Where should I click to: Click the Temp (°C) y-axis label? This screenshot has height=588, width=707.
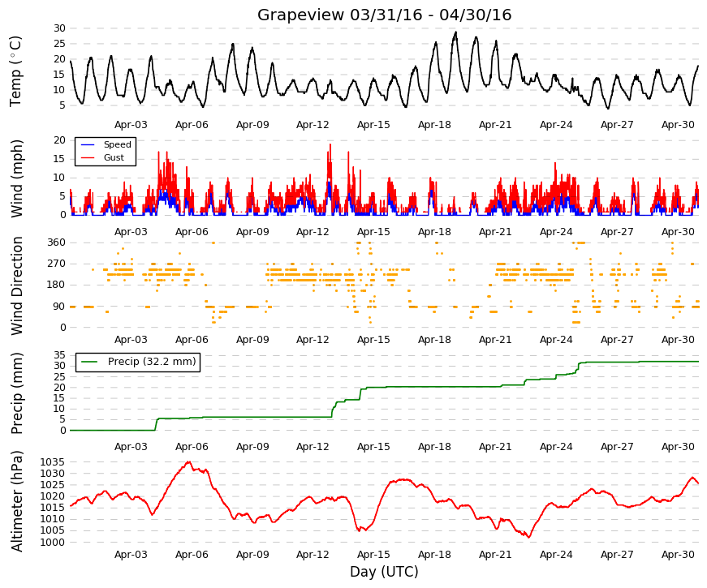15,71
